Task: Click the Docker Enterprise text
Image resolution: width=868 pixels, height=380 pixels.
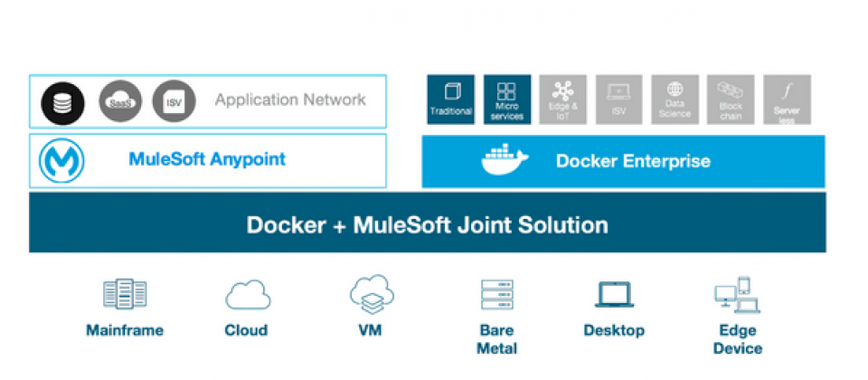Action: (633, 161)
